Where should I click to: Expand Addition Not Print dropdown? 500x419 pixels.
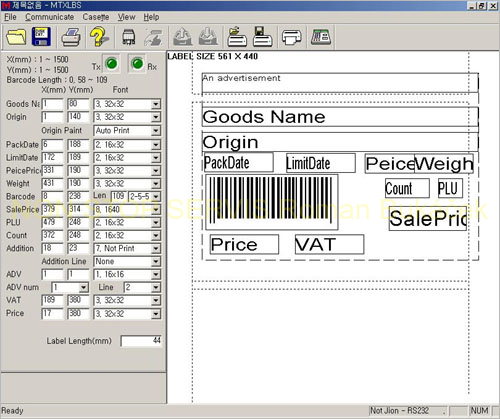pyautogui.click(x=156, y=249)
